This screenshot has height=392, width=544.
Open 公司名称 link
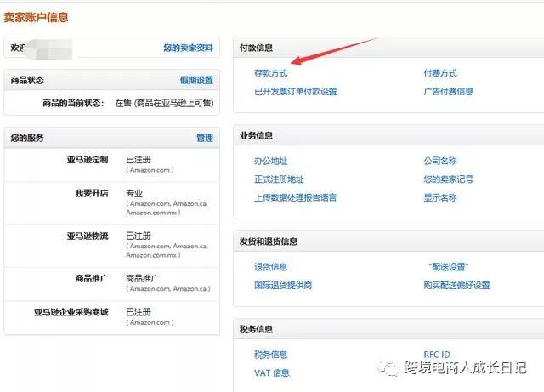440,161
